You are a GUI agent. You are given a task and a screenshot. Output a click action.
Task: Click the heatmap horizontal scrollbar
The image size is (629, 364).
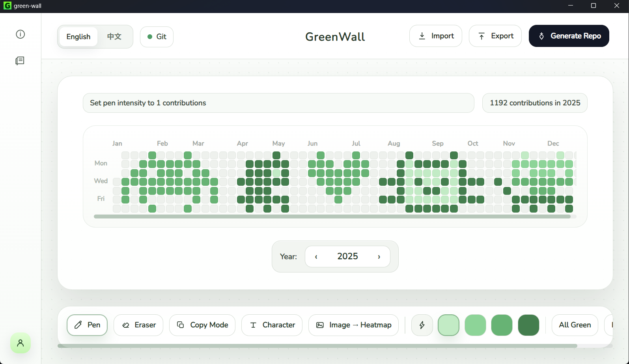pyautogui.click(x=332, y=217)
